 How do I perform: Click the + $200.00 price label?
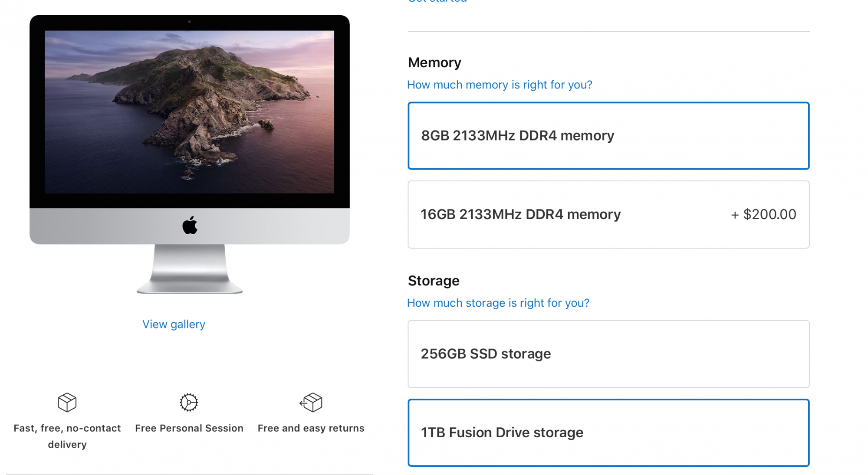tap(763, 214)
